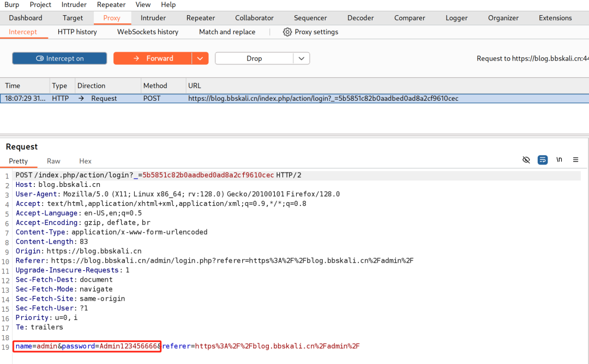589x364 pixels.
Task: Open the Decoder tab
Action: click(x=360, y=17)
